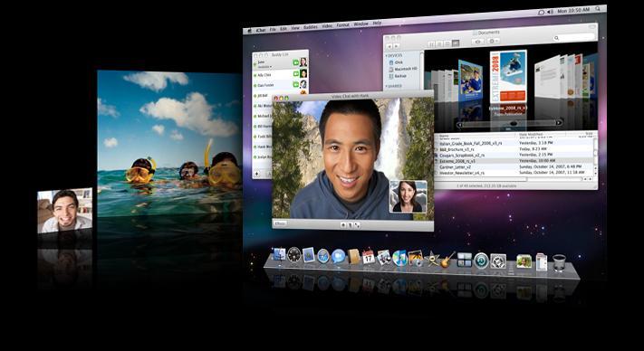Open Safari from the Dock

[x=323, y=256]
